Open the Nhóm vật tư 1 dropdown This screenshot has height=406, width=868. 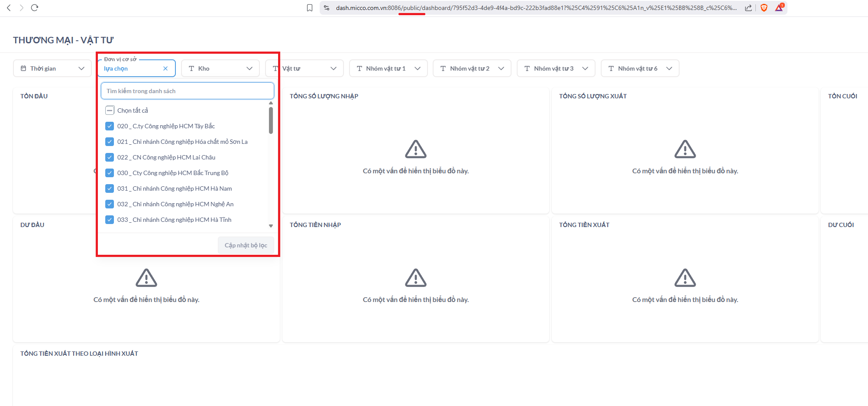(x=388, y=68)
